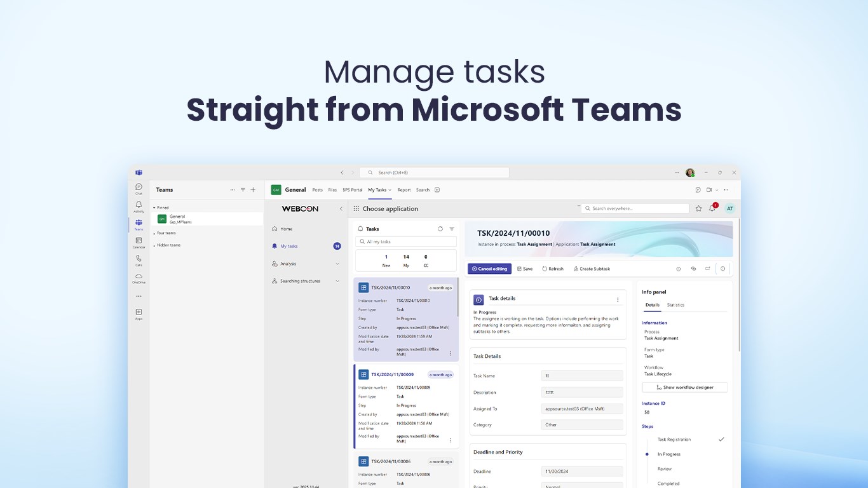The image size is (868, 488).
Task: Select Details tab in Info panel
Action: pos(653,305)
